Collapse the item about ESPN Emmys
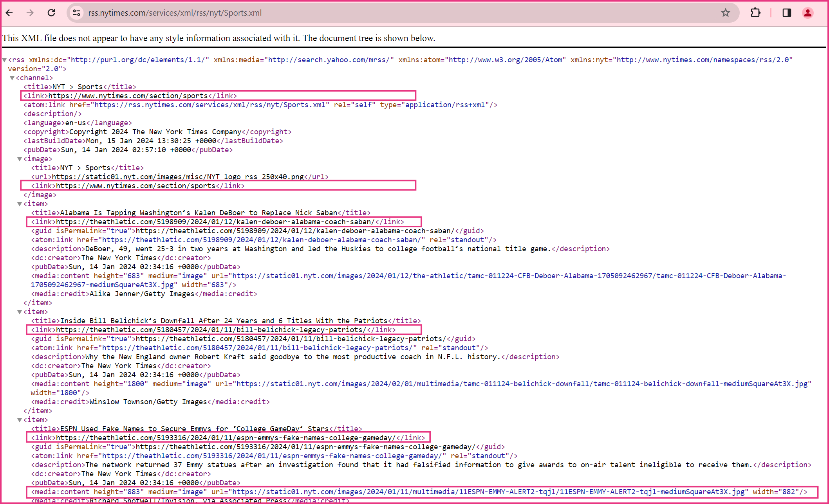 pyautogui.click(x=20, y=420)
